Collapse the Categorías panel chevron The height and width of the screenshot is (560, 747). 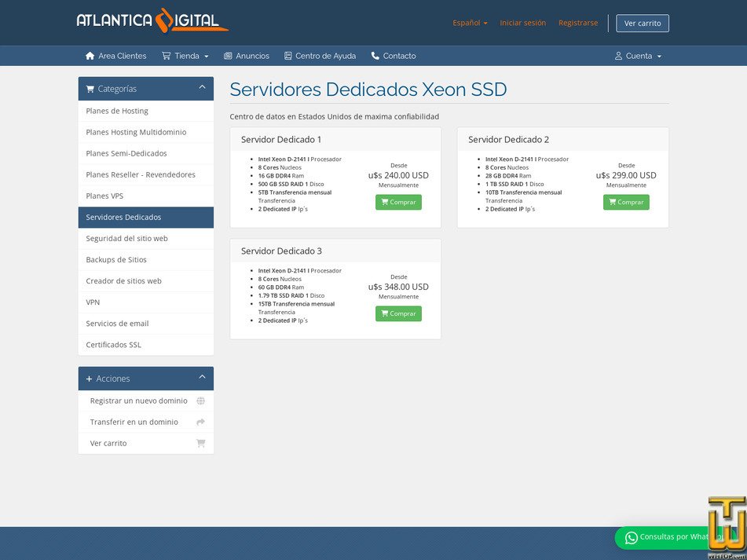point(202,87)
